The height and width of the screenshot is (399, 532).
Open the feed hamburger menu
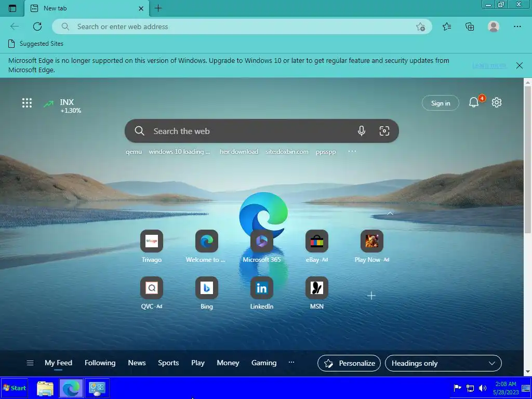point(30,363)
